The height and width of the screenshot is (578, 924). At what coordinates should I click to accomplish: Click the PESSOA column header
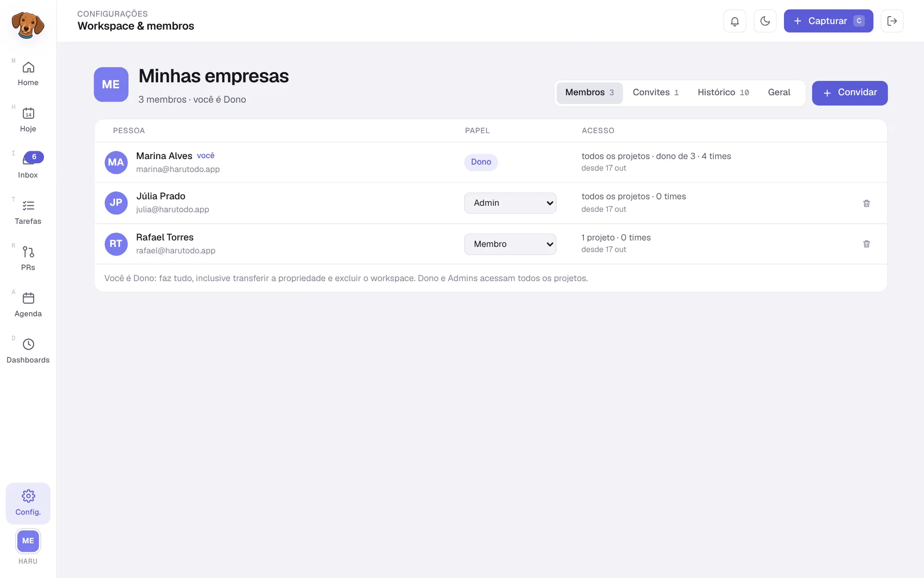pos(129,131)
